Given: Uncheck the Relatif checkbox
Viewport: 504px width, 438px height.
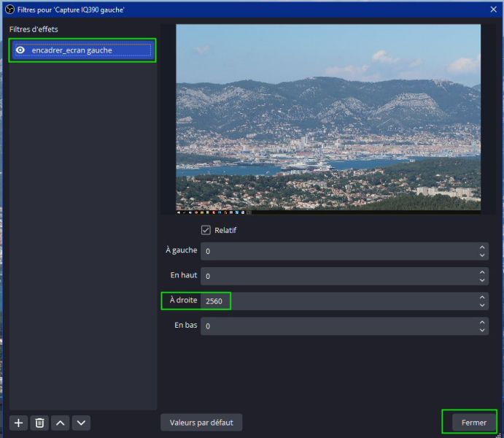Looking at the screenshot, I should coord(206,230).
